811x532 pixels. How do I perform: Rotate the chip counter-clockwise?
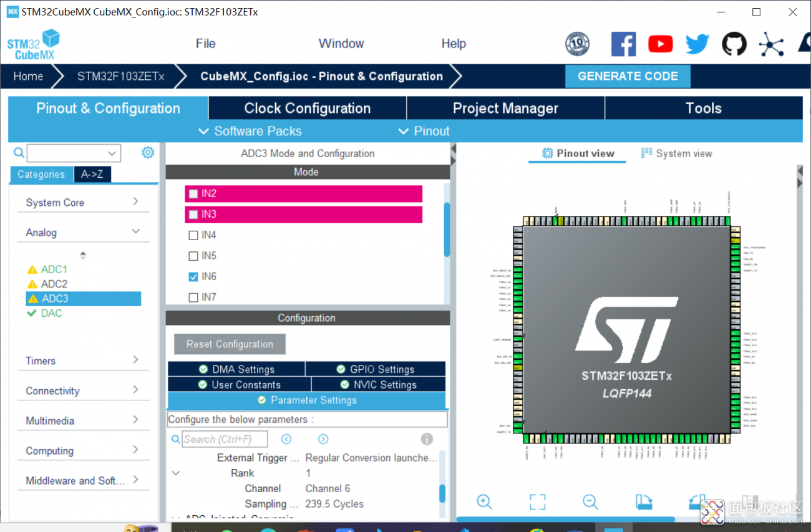696,501
